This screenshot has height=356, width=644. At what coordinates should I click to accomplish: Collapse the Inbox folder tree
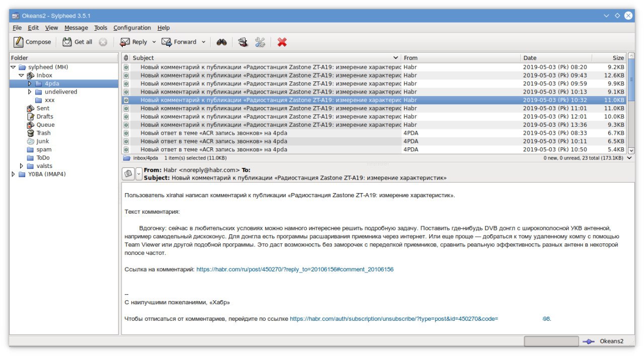pyautogui.click(x=21, y=75)
